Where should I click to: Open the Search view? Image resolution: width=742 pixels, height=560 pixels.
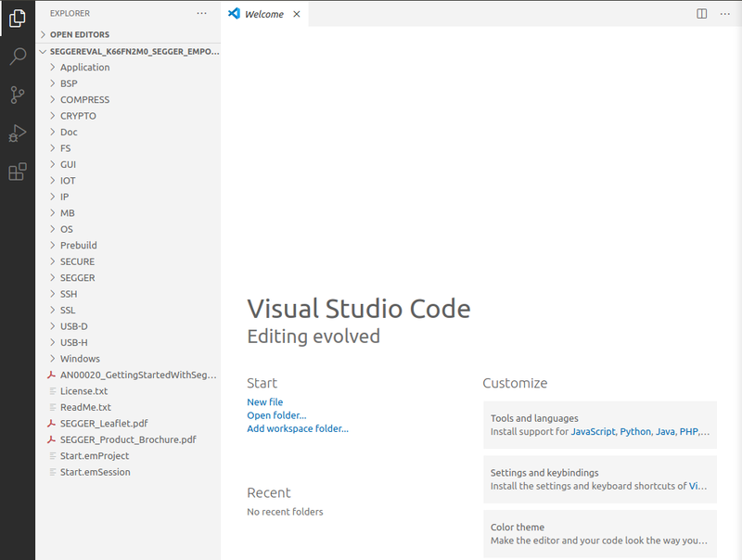click(17, 57)
